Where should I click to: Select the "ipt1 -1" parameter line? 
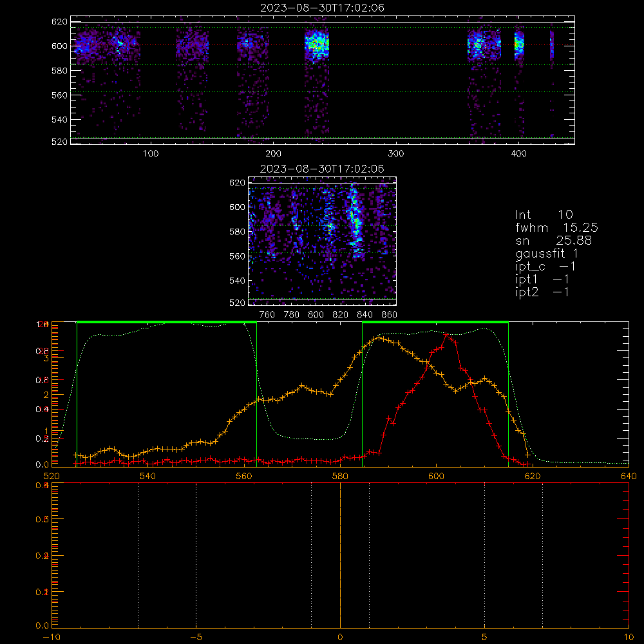tap(542, 279)
